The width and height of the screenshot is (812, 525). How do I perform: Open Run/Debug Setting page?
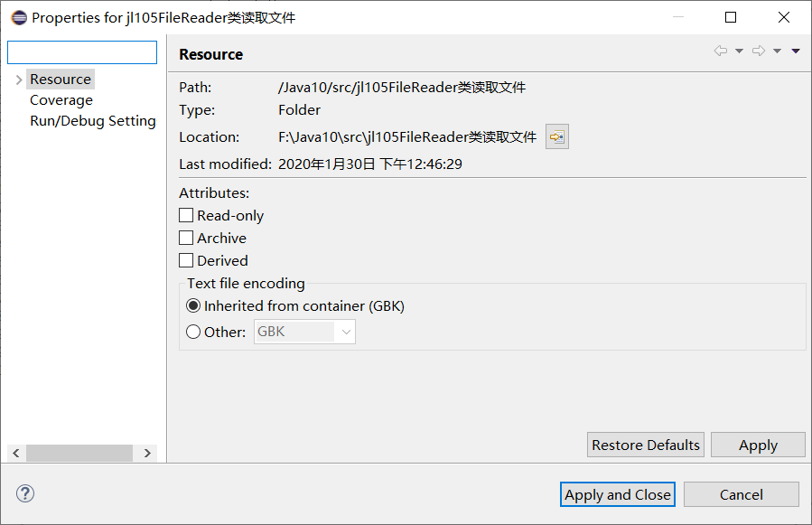coord(93,120)
